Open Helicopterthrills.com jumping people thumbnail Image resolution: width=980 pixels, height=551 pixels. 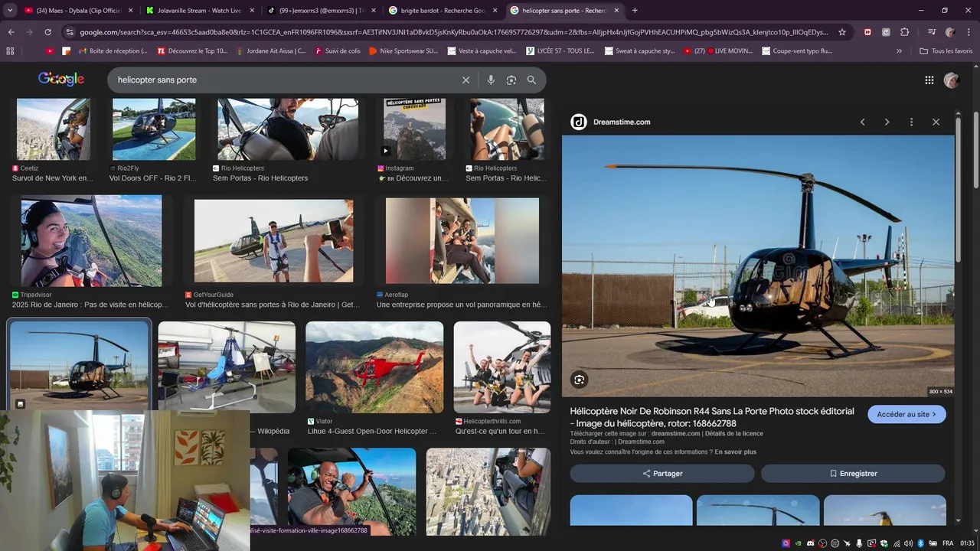501,367
